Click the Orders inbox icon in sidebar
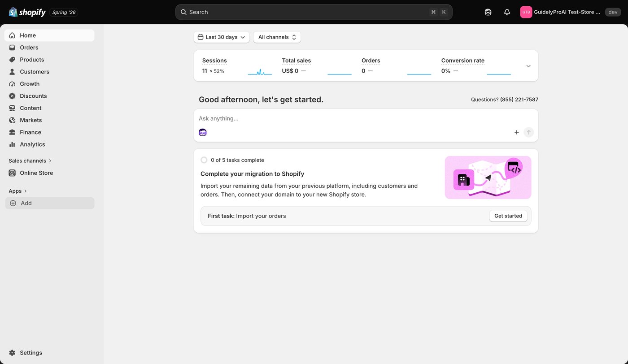The image size is (628, 364). pyautogui.click(x=12, y=48)
